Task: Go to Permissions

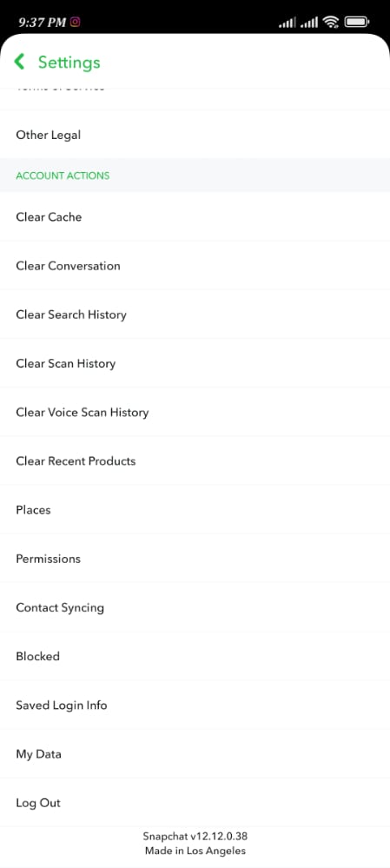Action: point(195,559)
